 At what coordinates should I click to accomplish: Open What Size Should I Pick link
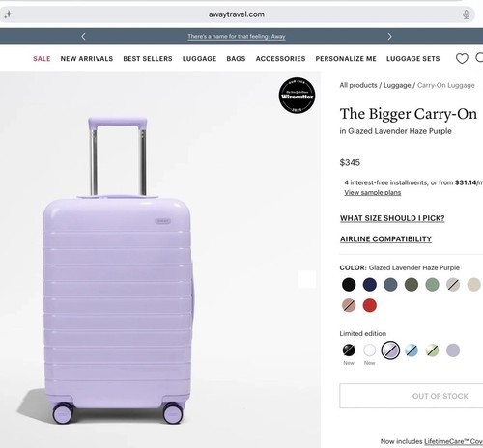[x=392, y=218]
